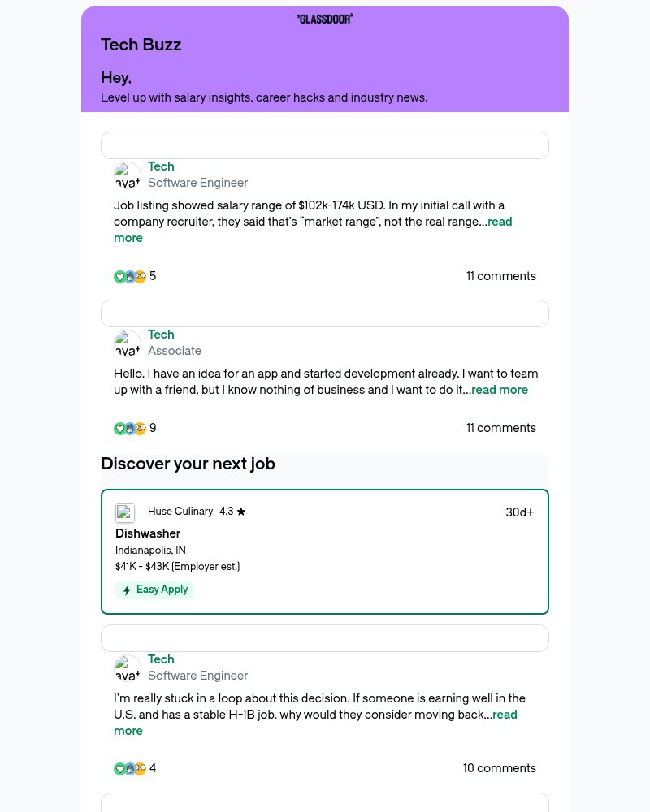Click 10 comments on the H-1B post
This screenshot has width=650, height=812.
tap(499, 768)
